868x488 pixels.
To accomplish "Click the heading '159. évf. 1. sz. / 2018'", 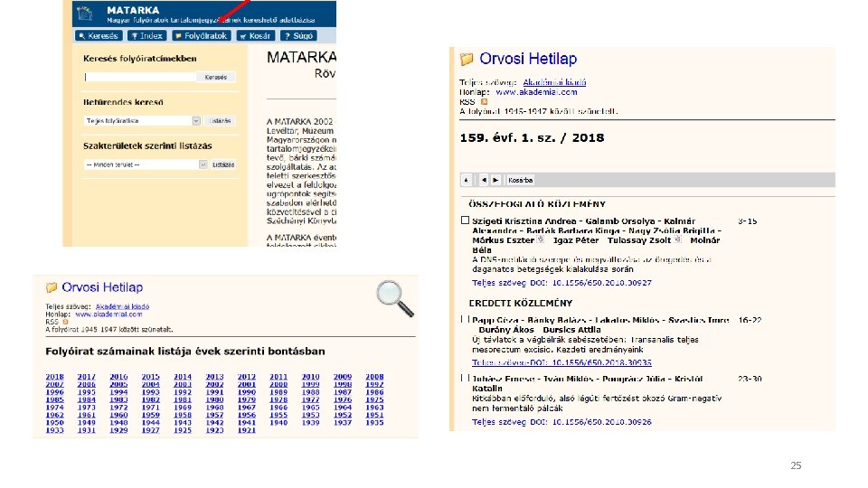I will coord(532,138).
